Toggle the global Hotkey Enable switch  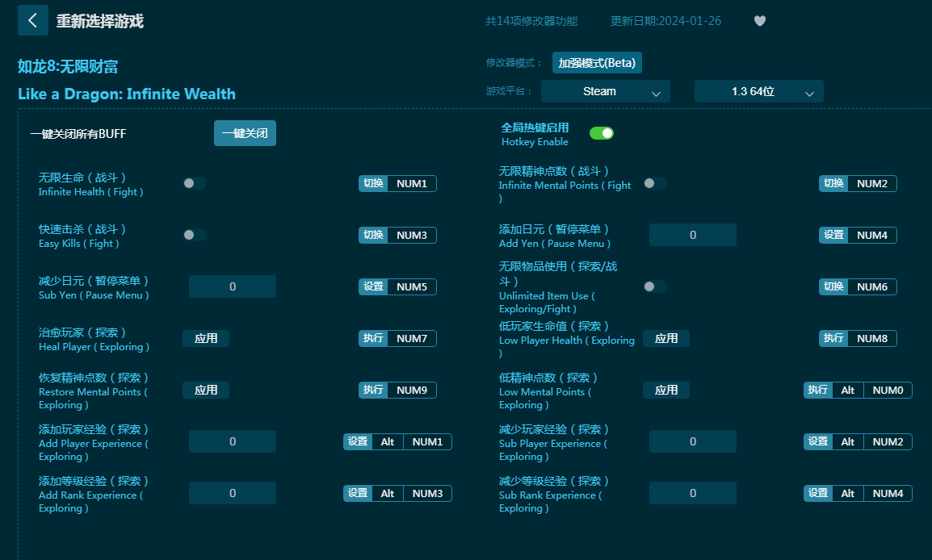(x=601, y=133)
